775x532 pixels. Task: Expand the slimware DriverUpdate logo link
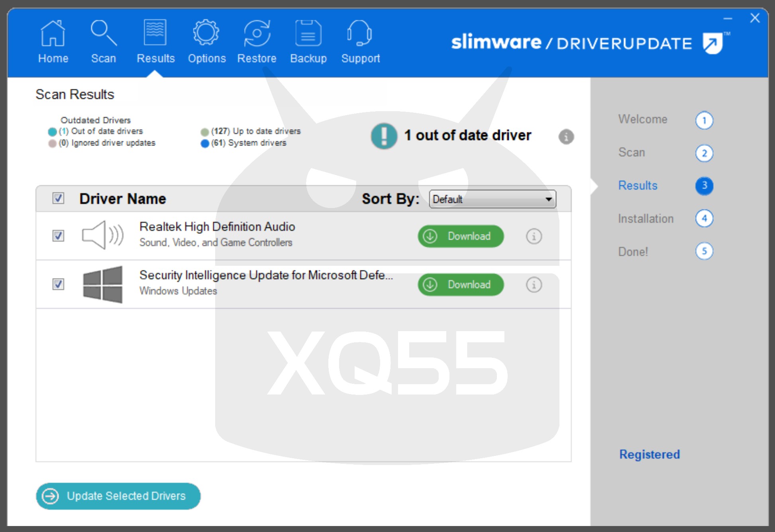(712, 43)
